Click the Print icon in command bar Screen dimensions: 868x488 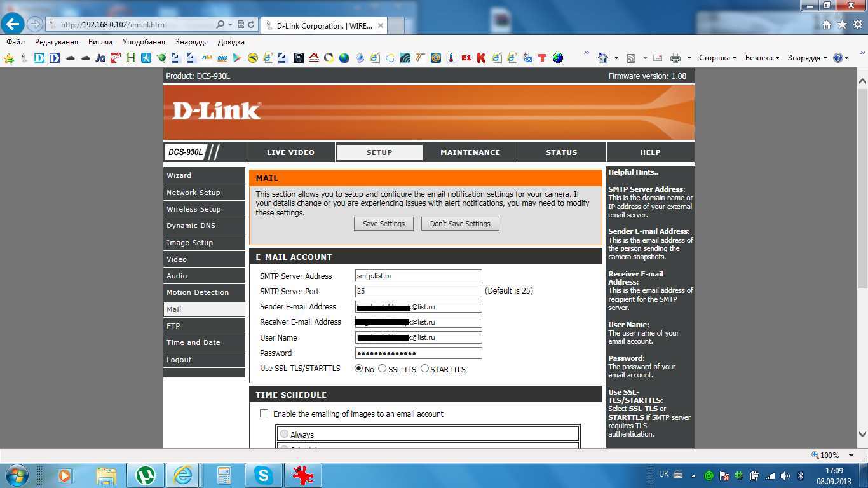[675, 58]
